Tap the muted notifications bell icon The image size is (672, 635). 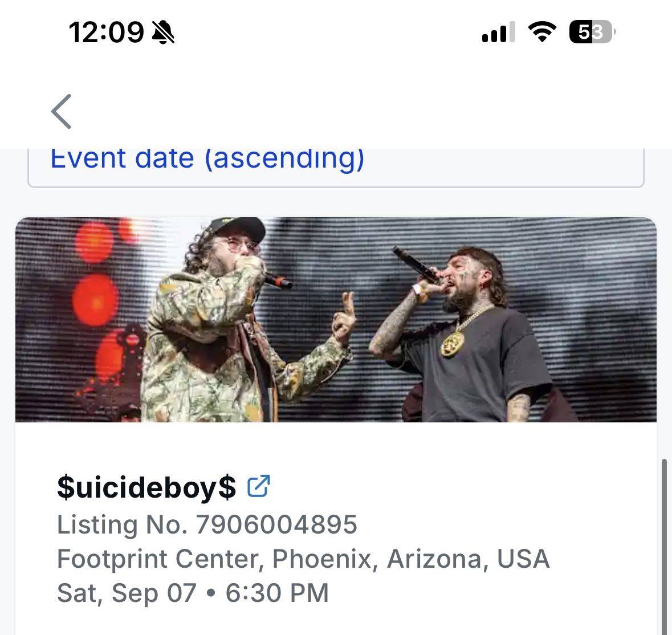[161, 32]
